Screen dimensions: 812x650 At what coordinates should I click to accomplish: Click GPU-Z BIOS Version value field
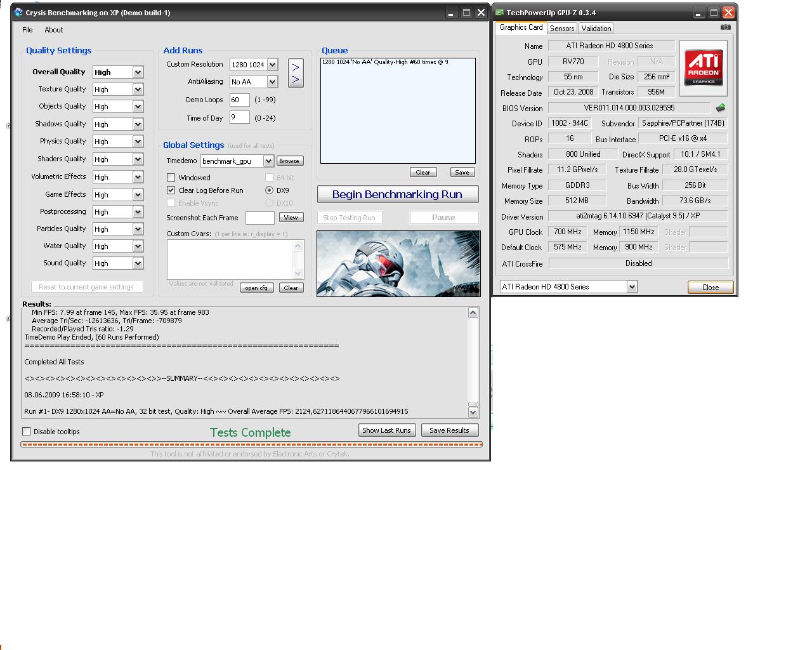point(629,108)
